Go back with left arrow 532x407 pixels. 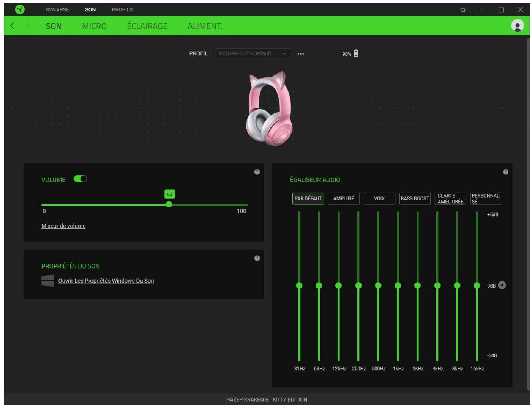(12, 25)
